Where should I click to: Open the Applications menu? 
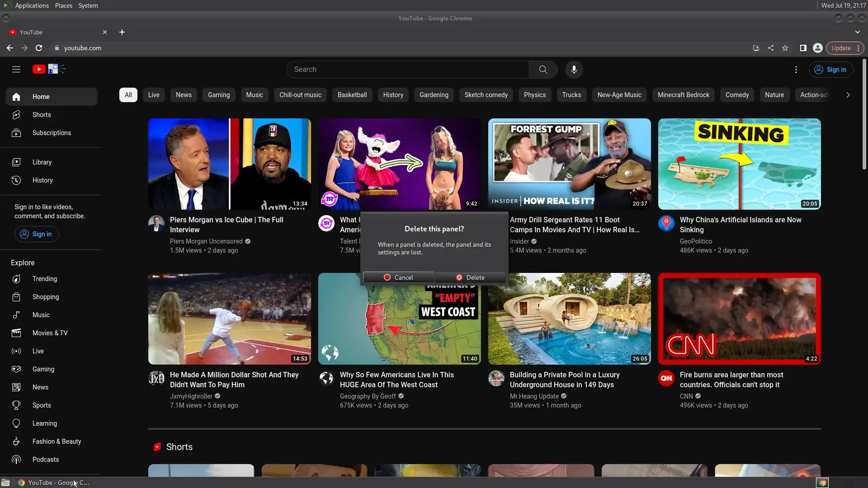(32, 5)
